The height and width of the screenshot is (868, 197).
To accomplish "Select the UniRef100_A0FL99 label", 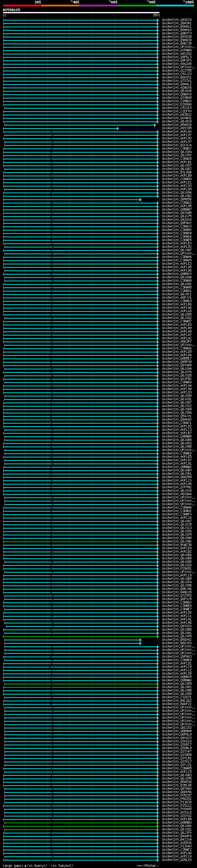I will click(x=176, y=673).
